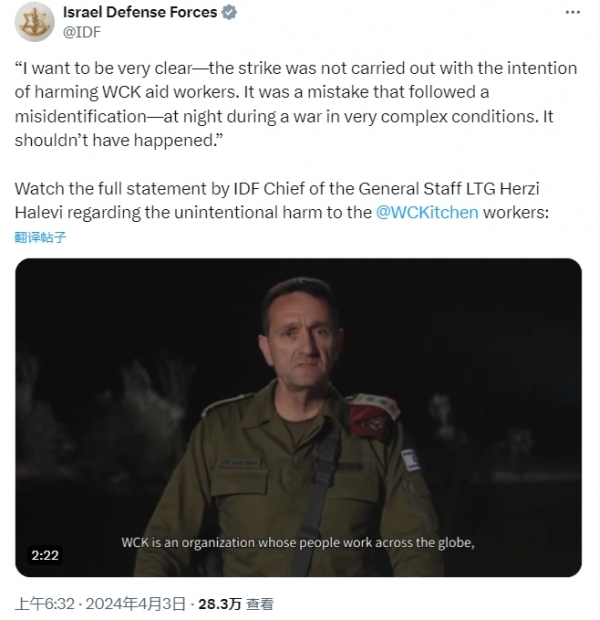Open the @WCKitchen mention
600x620 pixels.
(427, 212)
